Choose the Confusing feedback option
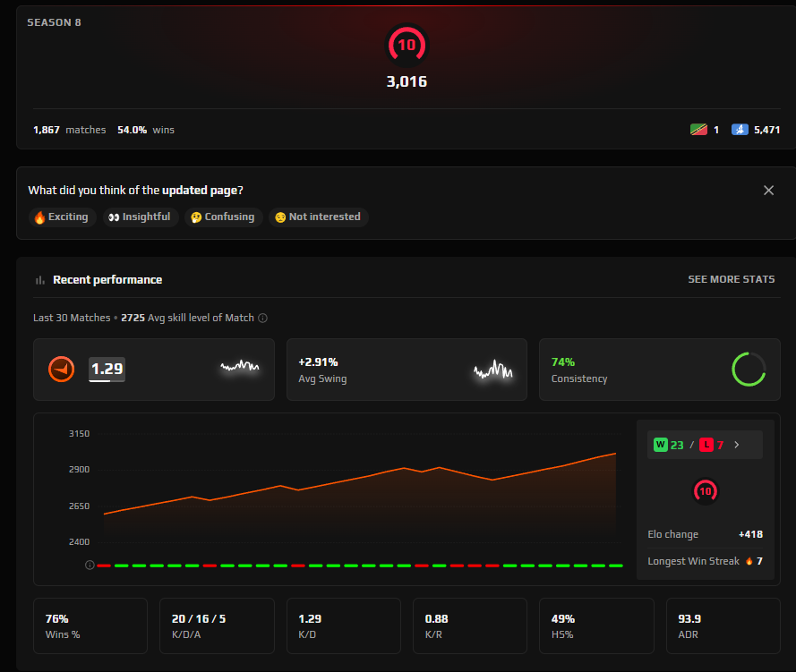The image size is (796, 672). click(x=223, y=217)
